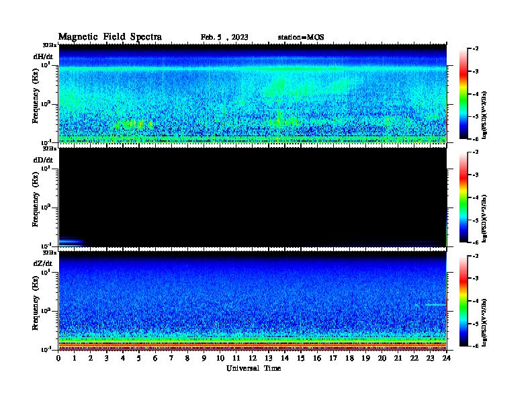Click the 10^1 frequency tick of dH/dt panel
This screenshot has width=532, height=411.
[x=46, y=64]
